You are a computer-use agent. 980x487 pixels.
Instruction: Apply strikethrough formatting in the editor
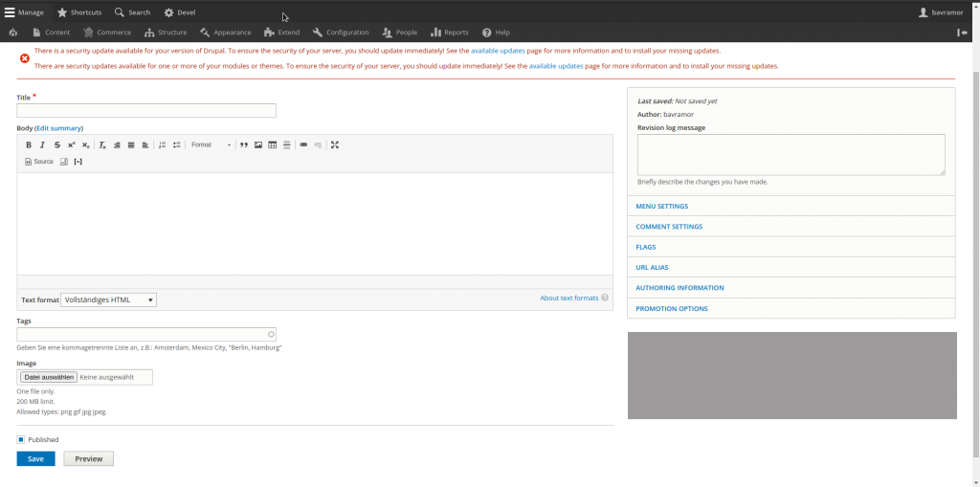click(x=56, y=145)
